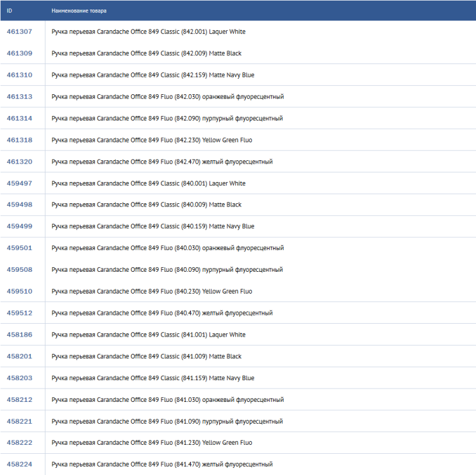
Task: Select name text '(842.001) Laquer White'
Action: coord(213,31)
